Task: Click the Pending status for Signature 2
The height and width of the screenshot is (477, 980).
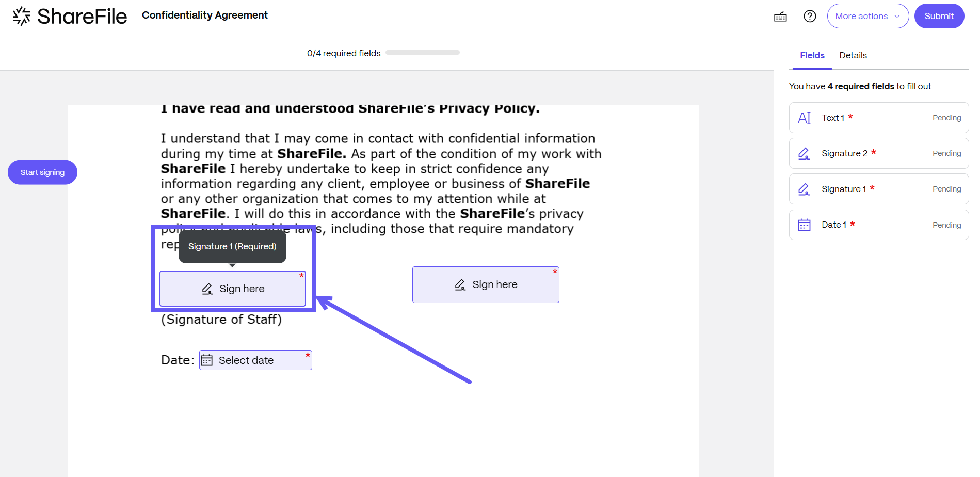Action: pyautogui.click(x=946, y=153)
